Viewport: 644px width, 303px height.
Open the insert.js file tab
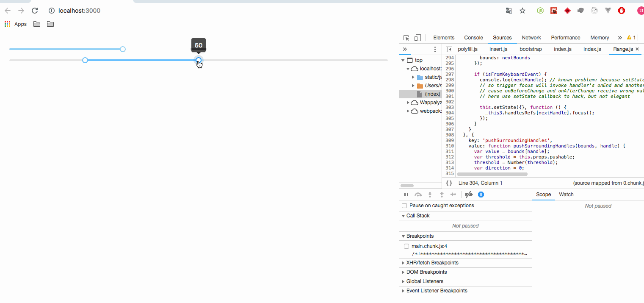point(498,49)
